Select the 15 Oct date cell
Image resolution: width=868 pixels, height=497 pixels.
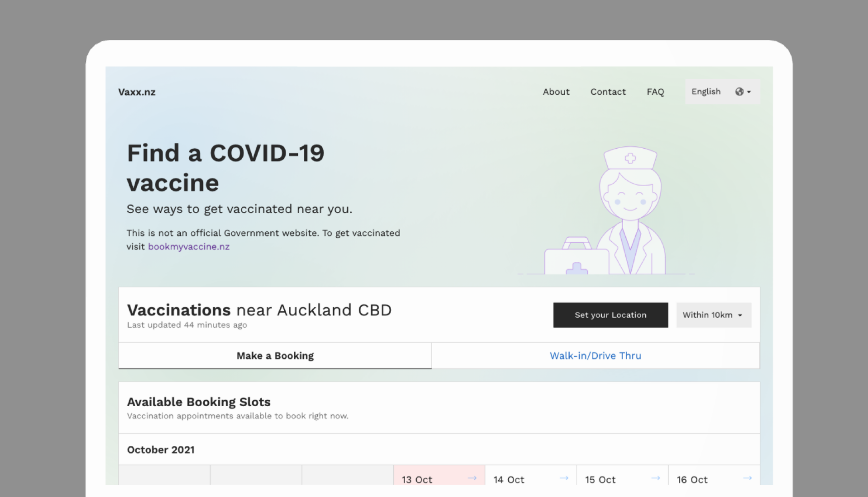click(x=623, y=475)
